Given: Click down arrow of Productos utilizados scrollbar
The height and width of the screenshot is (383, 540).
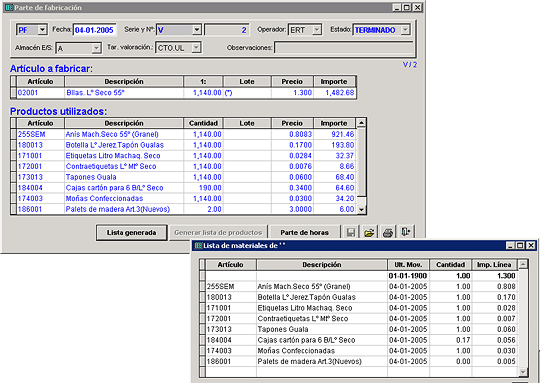Looking at the screenshot, I should [x=361, y=209].
